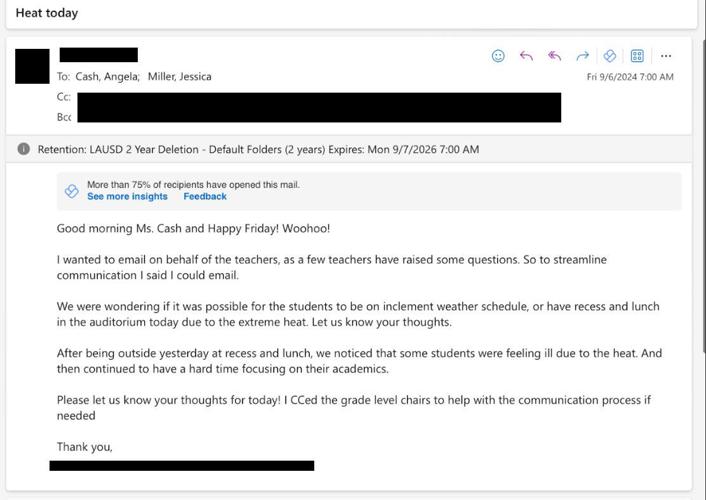Click the email subject 'Heat today'
Screen dimensions: 706x500
[x=47, y=13]
